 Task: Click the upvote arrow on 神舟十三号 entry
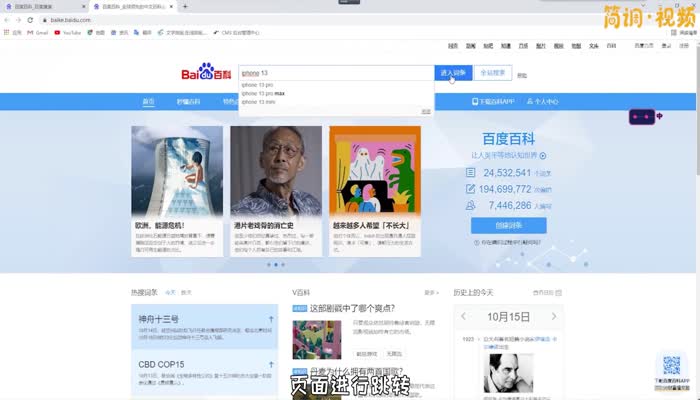(x=271, y=320)
